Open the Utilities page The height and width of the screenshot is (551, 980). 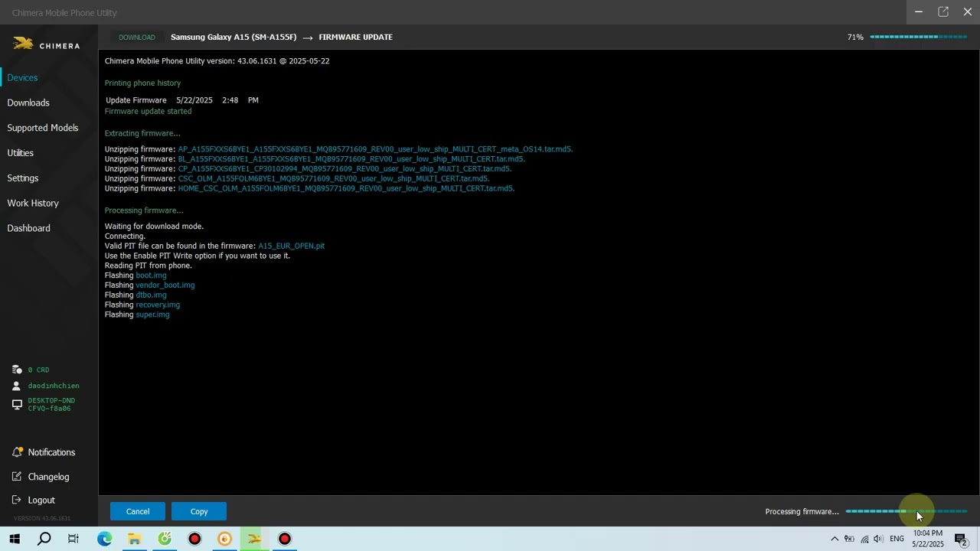coord(21,153)
